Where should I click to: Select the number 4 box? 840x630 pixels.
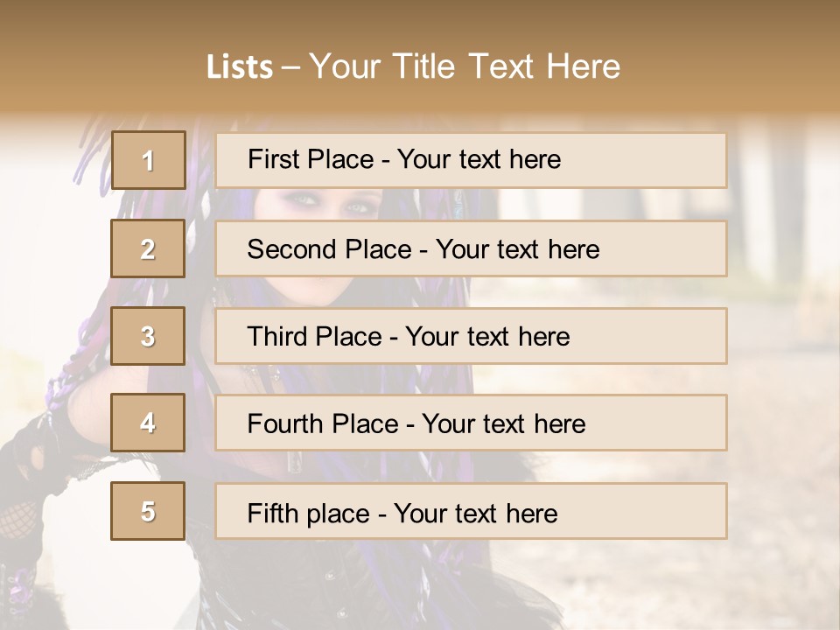(148, 423)
